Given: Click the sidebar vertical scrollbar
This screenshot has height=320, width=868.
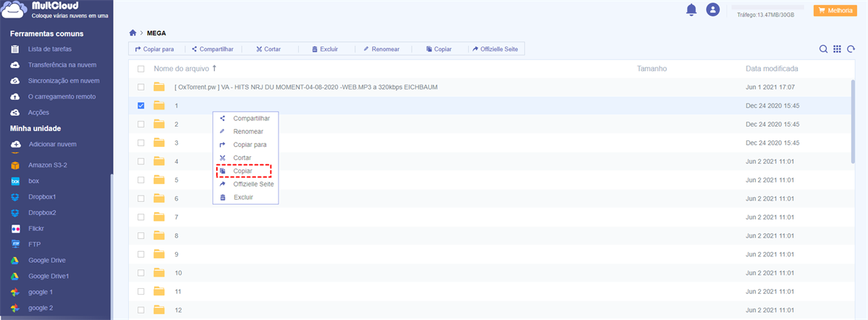Looking at the screenshot, I should tap(111, 246).
